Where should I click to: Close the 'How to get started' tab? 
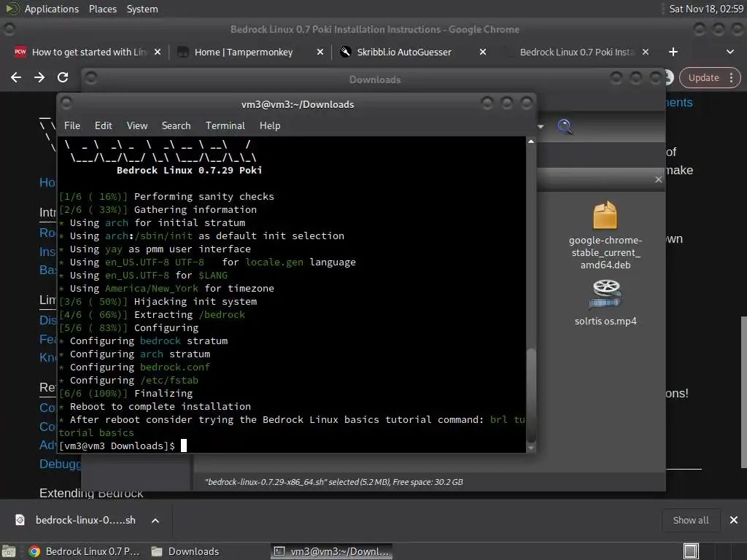[158, 52]
